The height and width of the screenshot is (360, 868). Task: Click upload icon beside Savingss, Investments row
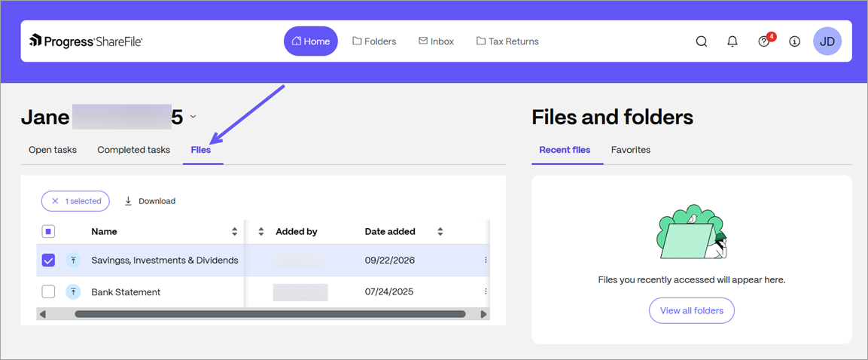point(73,261)
